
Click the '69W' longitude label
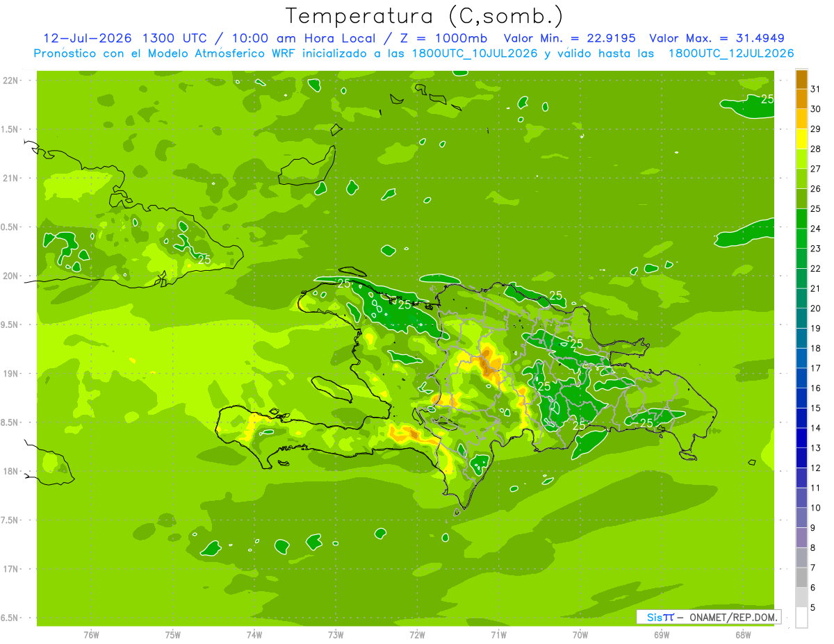click(662, 635)
